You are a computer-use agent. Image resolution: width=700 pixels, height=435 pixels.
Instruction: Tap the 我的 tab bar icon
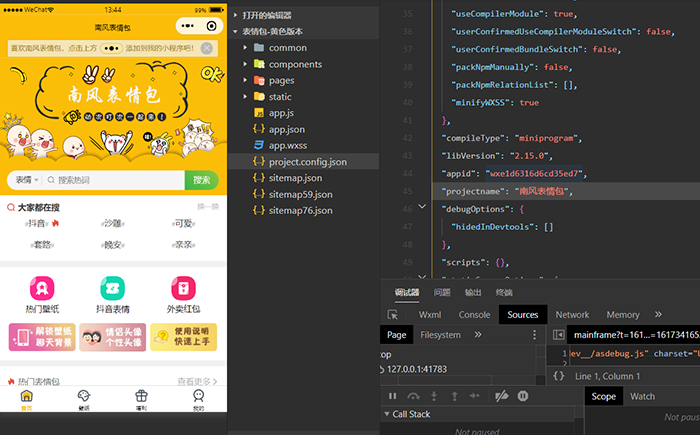198,400
